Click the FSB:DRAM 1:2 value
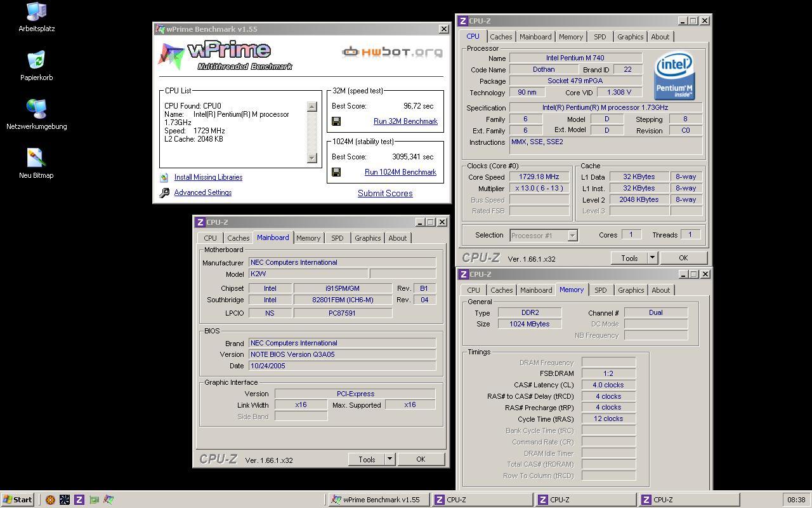812x508 pixels. click(608, 373)
